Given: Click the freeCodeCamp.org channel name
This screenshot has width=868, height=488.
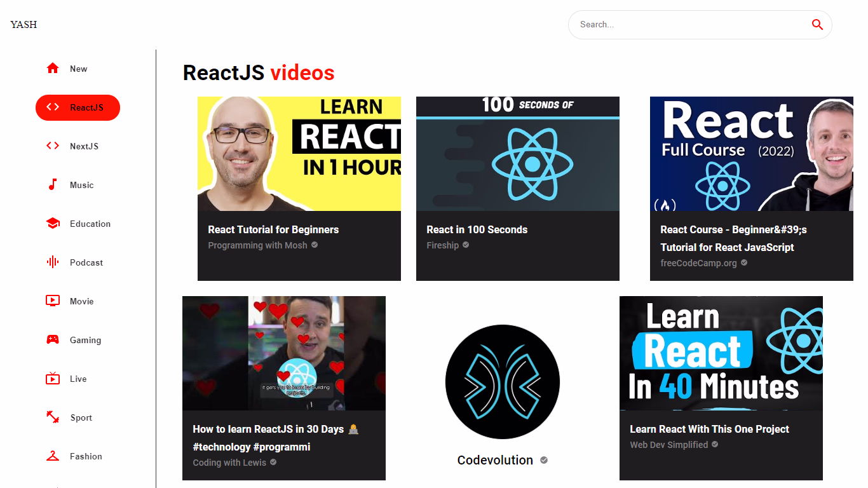Looking at the screenshot, I should coord(698,263).
